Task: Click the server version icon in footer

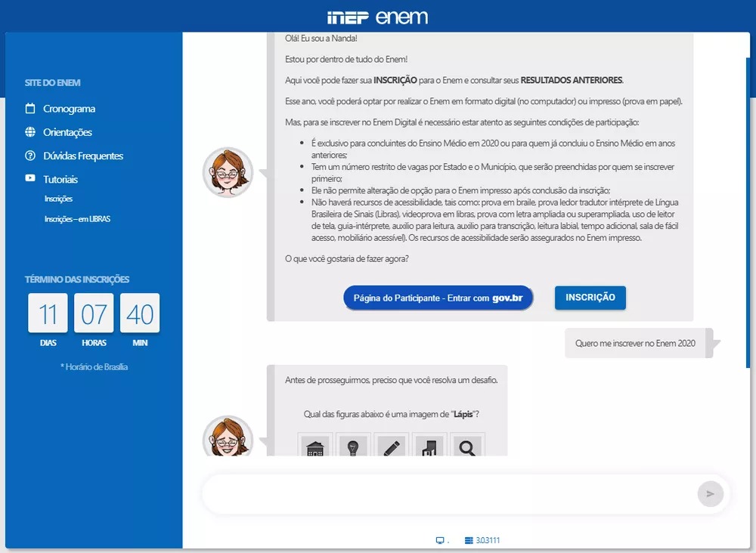Action: (x=469, y=540)
